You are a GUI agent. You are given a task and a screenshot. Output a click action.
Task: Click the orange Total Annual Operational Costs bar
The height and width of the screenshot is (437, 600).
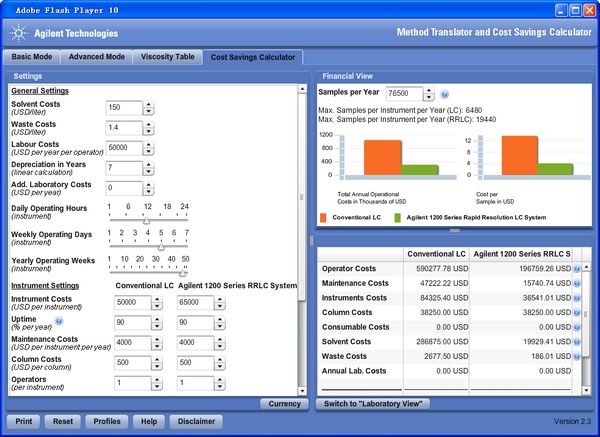pyautogui.click(x=383, y=158)
